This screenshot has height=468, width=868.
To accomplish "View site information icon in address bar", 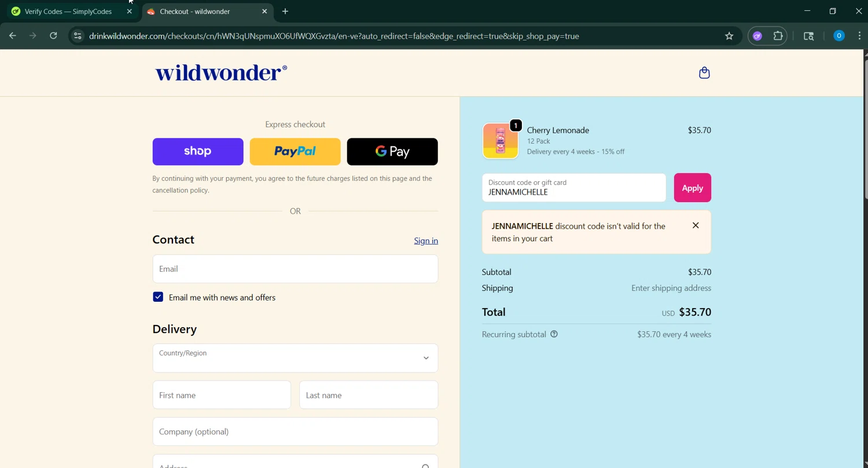I will pyautogui.click(x=78, y=36).
